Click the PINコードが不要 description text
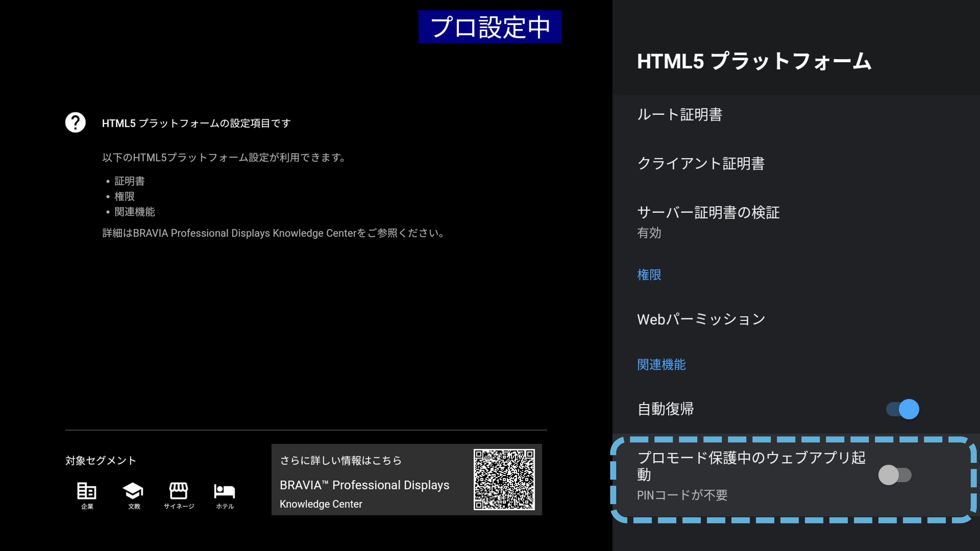 pyautogui.click(x=682, y=495)
